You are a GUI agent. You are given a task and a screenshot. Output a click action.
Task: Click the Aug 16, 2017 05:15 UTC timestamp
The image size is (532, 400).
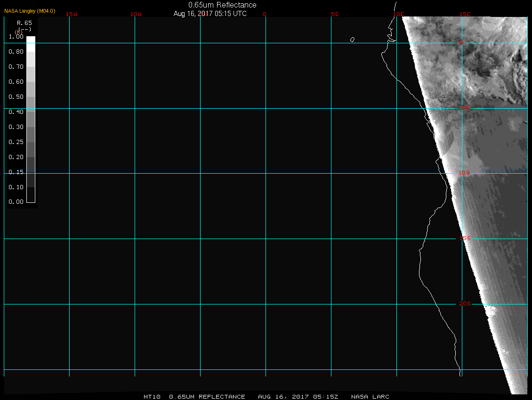coord(210,14)
